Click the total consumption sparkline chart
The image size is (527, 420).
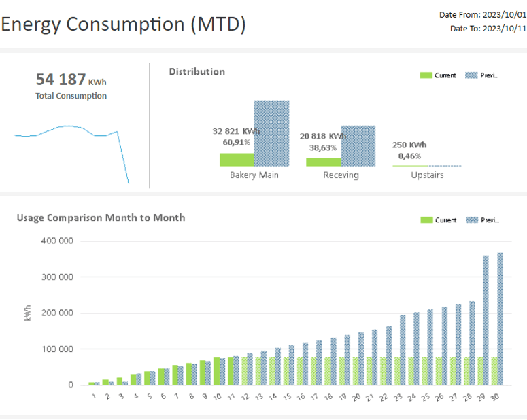71,154
